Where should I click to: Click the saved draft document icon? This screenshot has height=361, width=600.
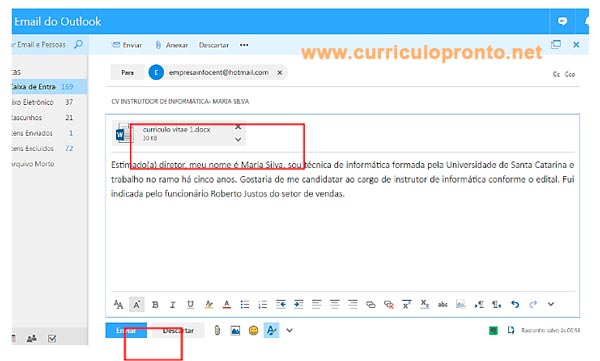tap(511, 330)
